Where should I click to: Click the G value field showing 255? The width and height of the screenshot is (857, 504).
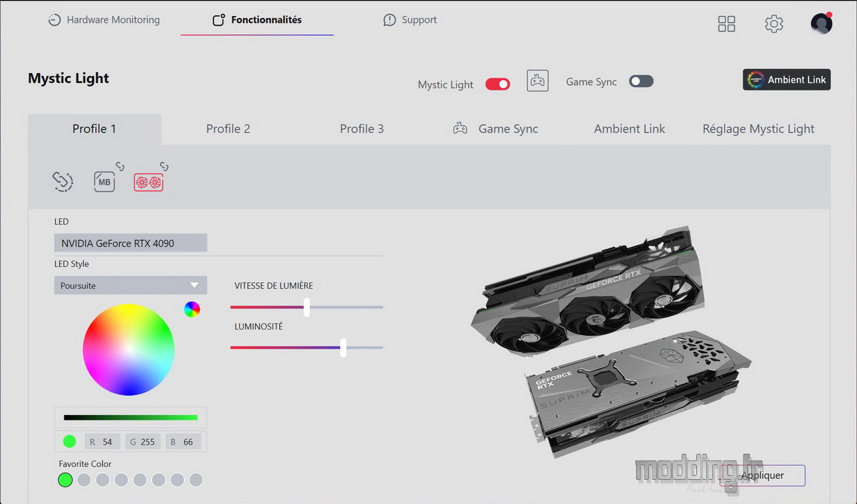tap(143, 442)
